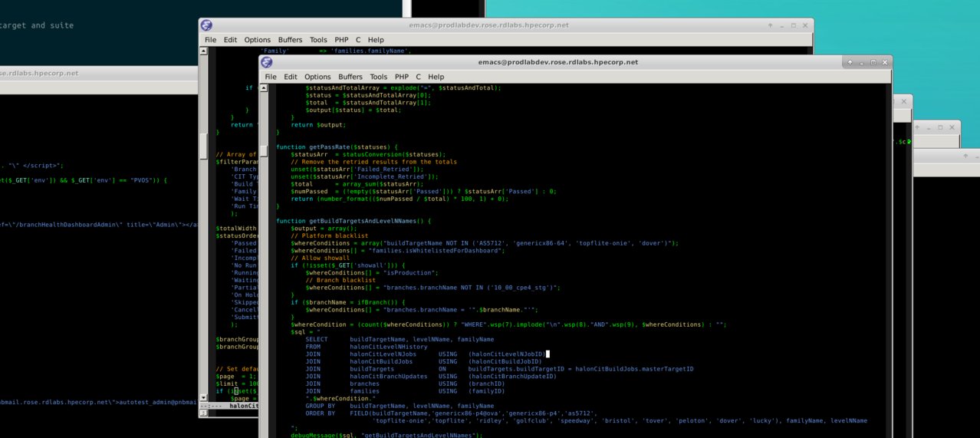Click scroll-down arrow in back emacs scrollbar
This screenshot has height=438, width=980.
[x=202, y=397]
